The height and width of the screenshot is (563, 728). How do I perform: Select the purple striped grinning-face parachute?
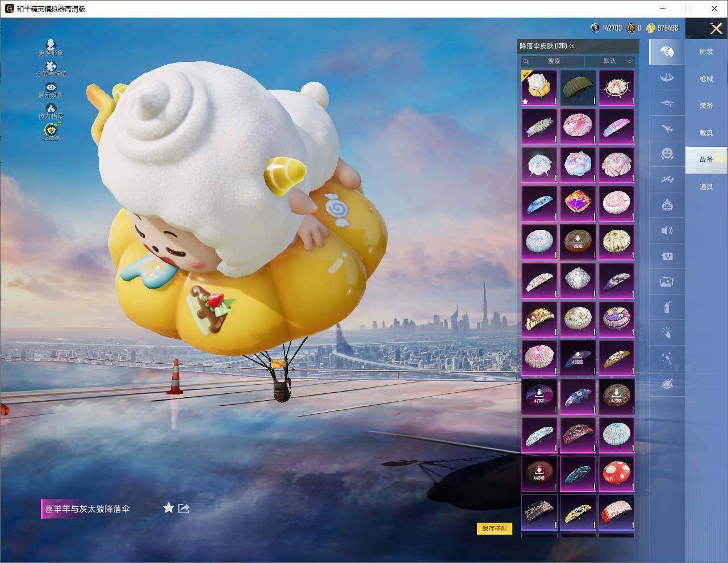point(617,319)
